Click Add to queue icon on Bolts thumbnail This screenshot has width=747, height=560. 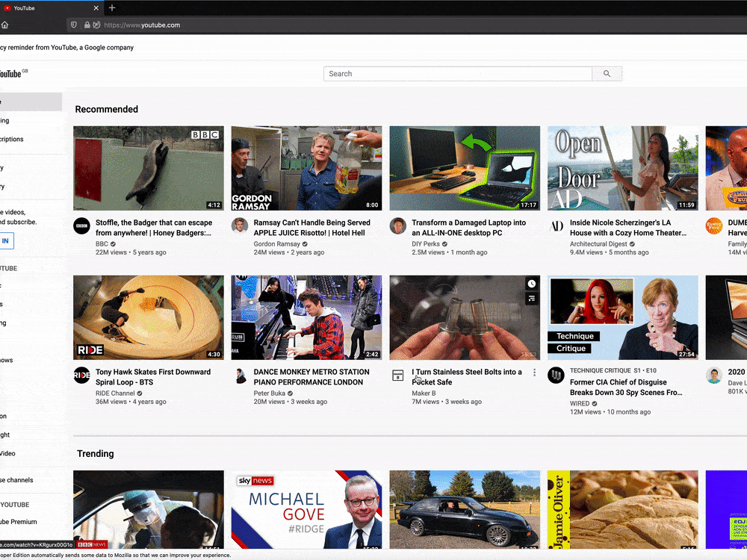532,299
